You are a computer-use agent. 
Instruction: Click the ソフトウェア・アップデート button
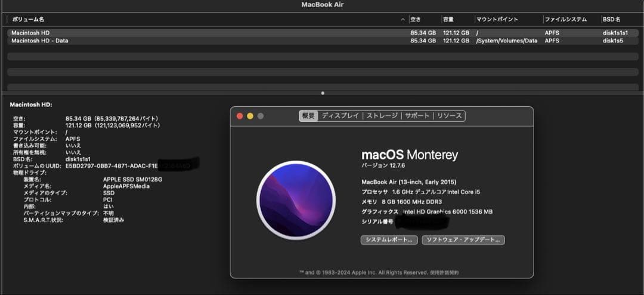[463, 240]
